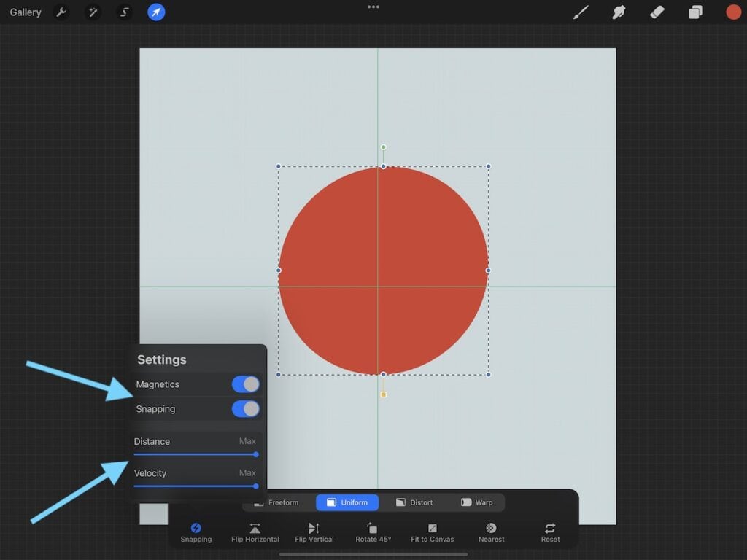The height and width of the screenshot is (560, 747).
Task: Return to the Gallery
Action: tap(26, 12)
